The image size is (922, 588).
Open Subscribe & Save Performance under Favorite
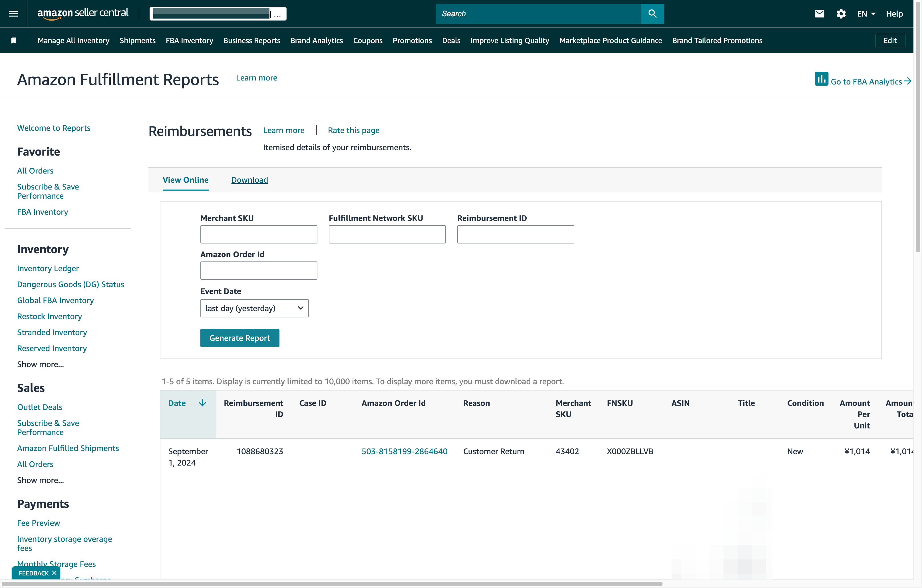[48, 192]
